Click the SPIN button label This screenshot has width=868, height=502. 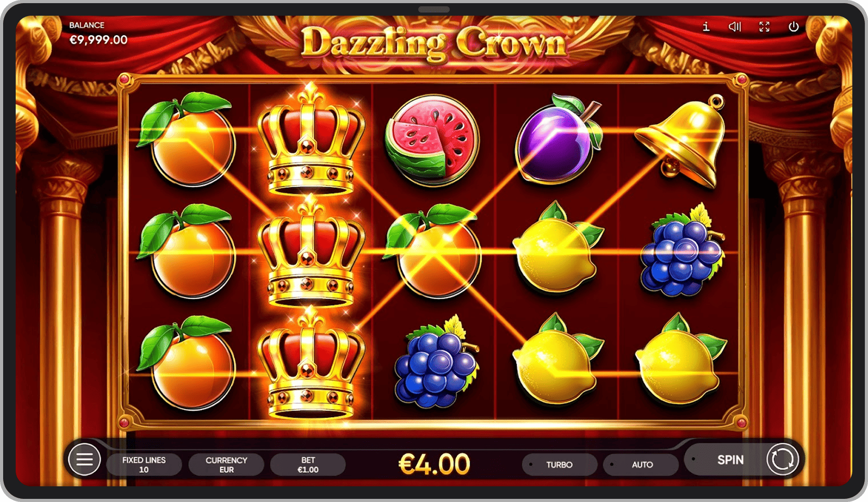pos(730,460)
